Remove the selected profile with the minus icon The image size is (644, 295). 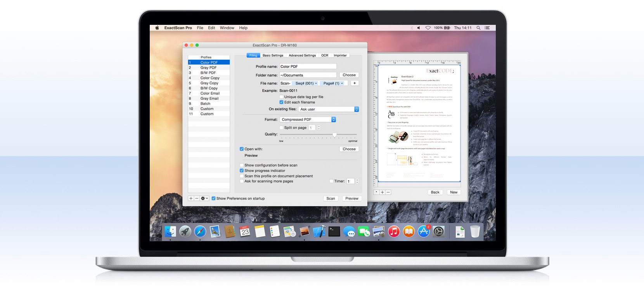[x=197, y=198]
